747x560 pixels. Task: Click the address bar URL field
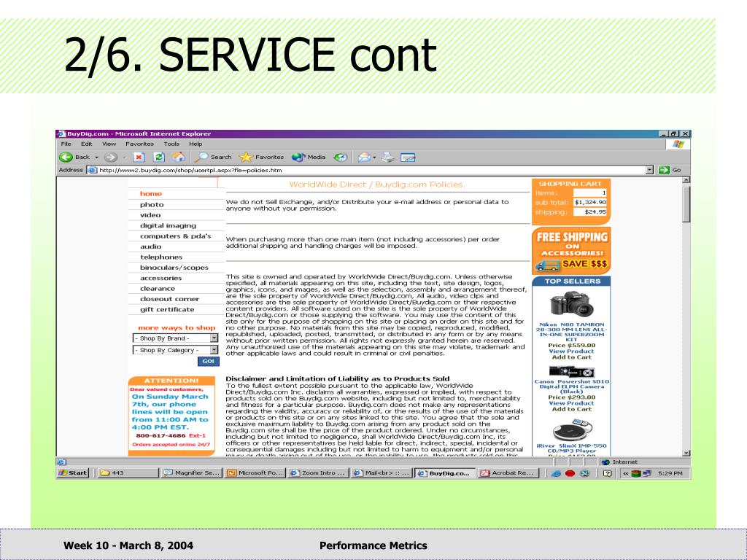coord(366,170)
